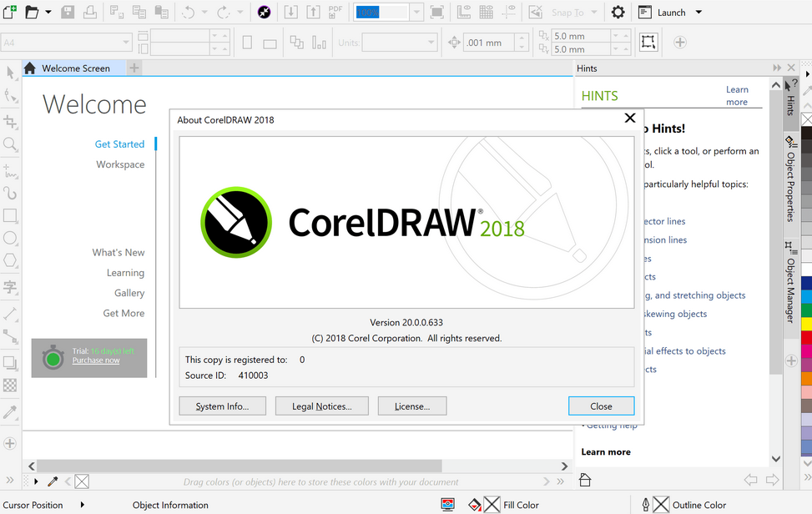The image size is (812, 514).
Task: Select the Artistic Media tool
Action: (10, 193)
